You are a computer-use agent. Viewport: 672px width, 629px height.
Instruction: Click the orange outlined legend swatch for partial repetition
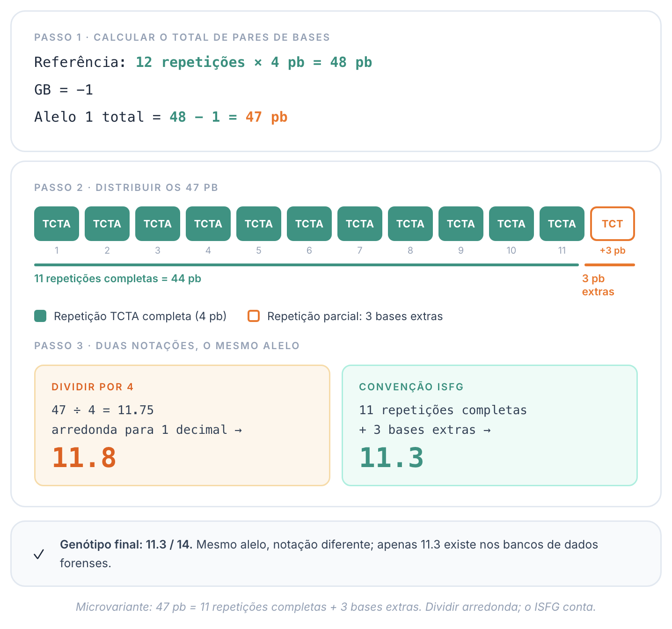[254, 316]
